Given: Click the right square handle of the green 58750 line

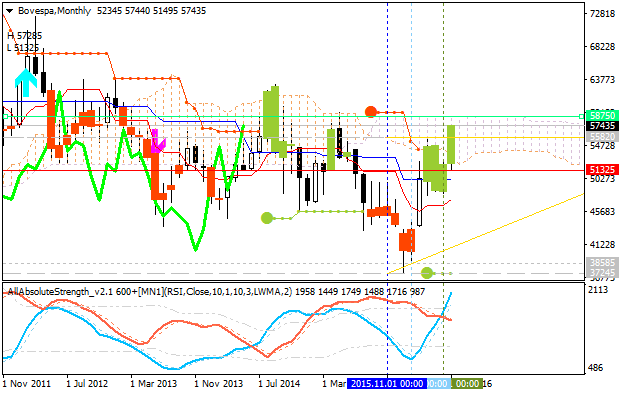Looking at the screenshot, I should pyautogui.click(x=581, y=117).
